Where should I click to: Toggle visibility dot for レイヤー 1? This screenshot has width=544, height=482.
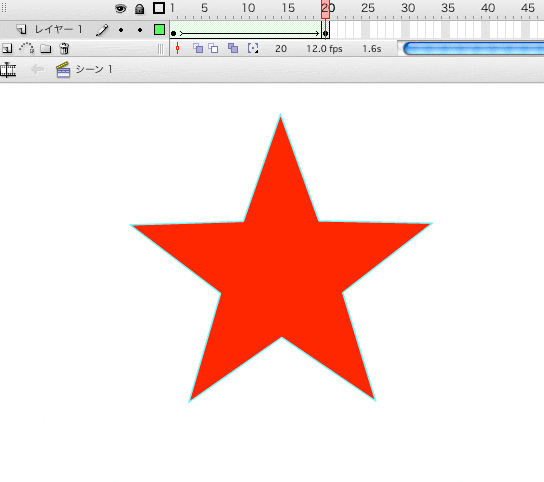click(121, 30)
